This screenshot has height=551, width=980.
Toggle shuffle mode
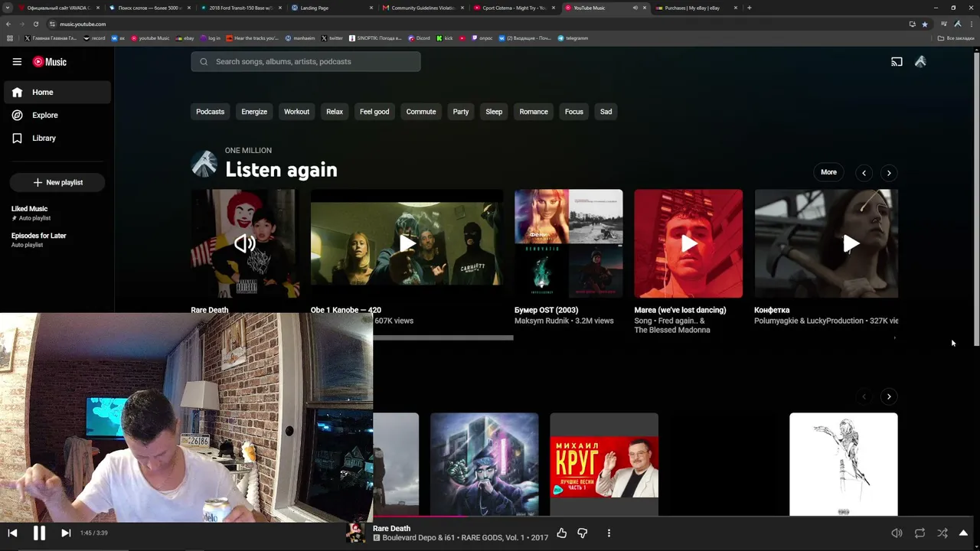942,533
